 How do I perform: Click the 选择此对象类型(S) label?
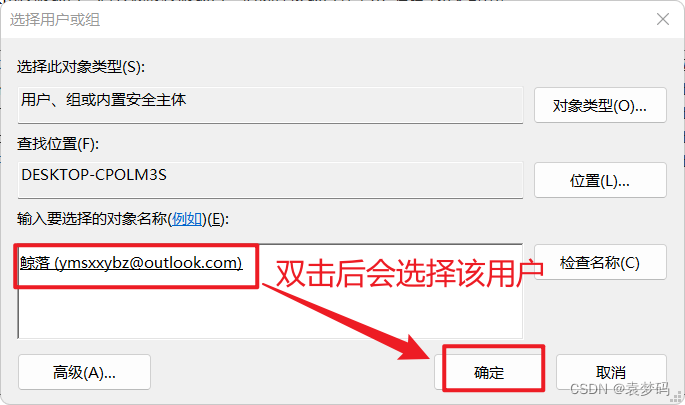(81, 67)
